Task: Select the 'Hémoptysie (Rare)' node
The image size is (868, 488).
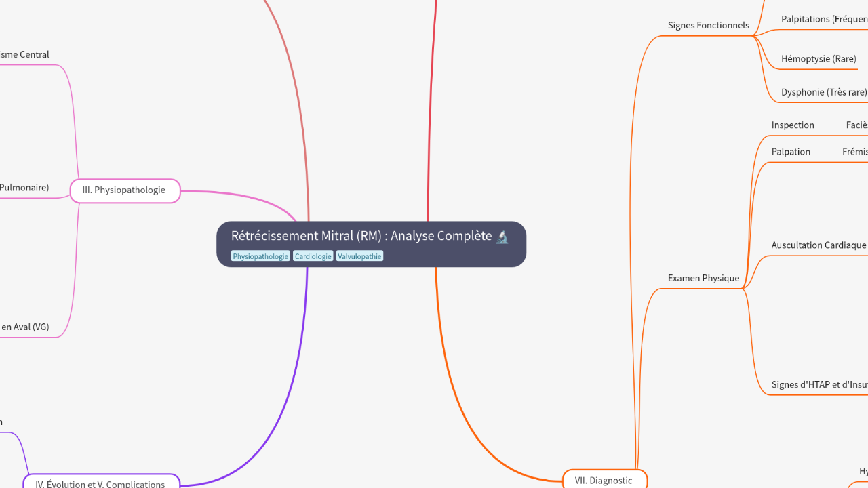Action: pyautogui.click(x=819, y=58)
